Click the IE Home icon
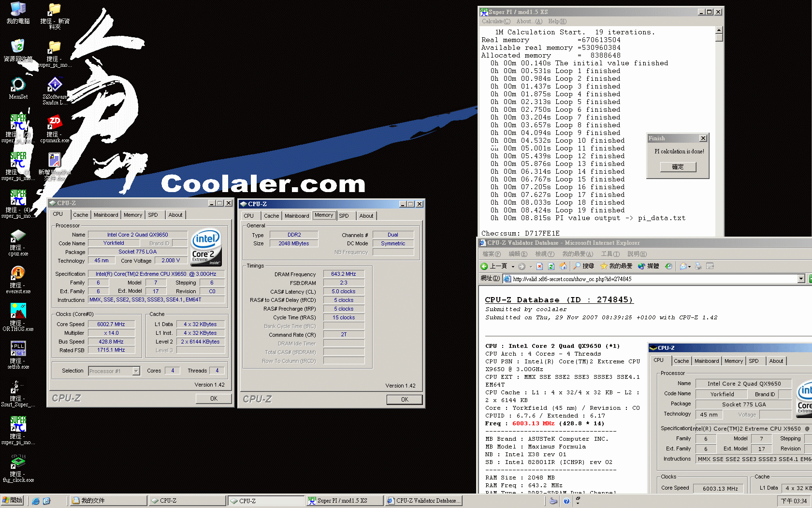 point(564,266)
